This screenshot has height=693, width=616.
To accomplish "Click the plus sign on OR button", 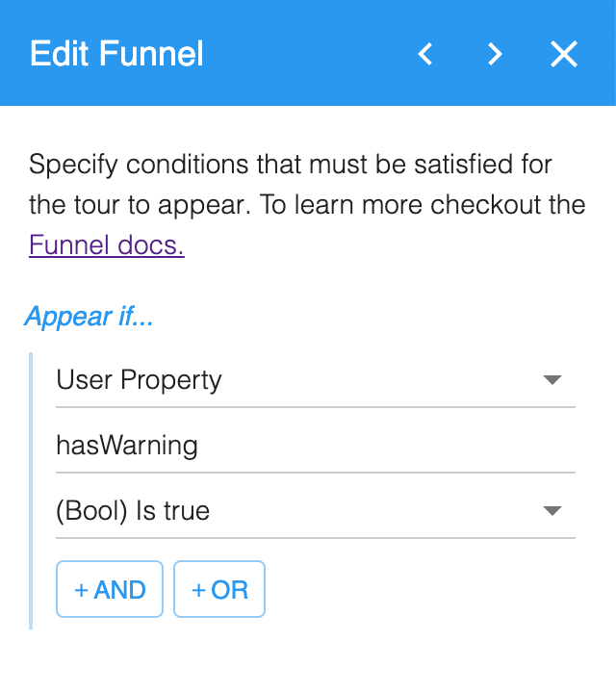I will click(199, 590).
